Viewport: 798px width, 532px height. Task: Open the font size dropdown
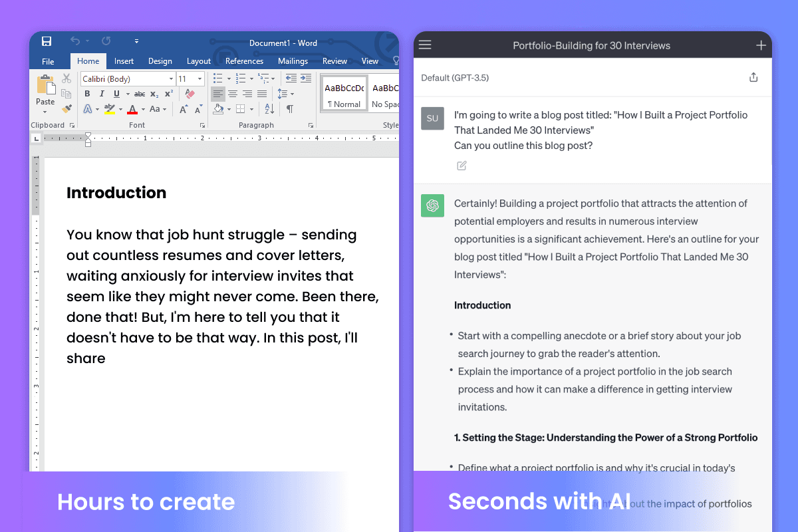click(x=200, y=78)
